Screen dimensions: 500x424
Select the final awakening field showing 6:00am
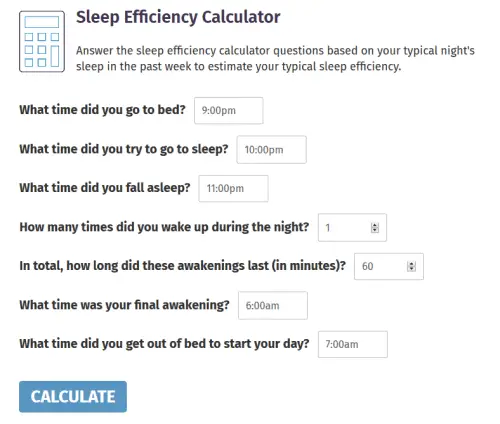pyautogui.click(x=273, y=306)
